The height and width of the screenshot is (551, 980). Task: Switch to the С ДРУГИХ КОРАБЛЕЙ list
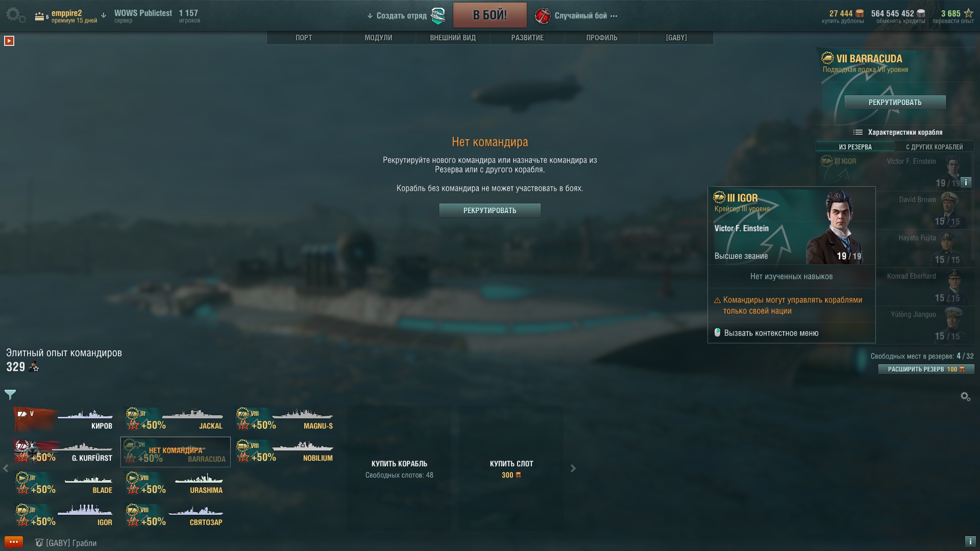pyautogui.click(x=934, y=147)
